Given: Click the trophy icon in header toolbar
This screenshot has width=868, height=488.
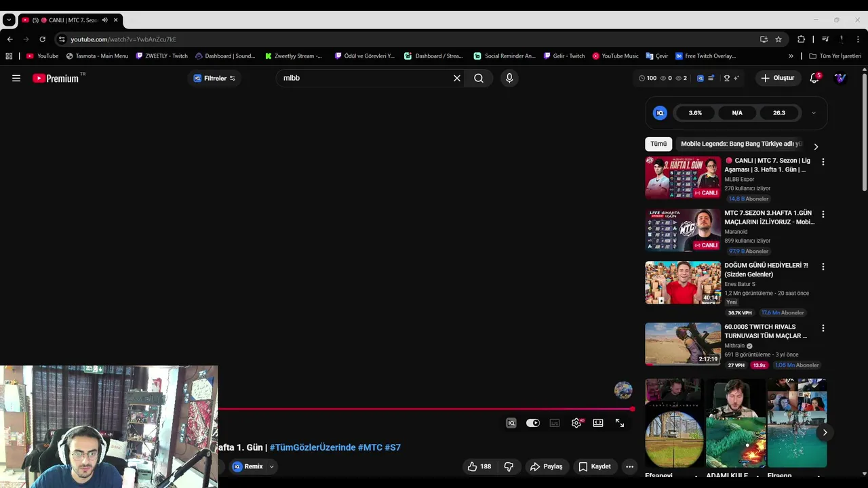Looking at the screenshot, I should (x=726, y=78).
